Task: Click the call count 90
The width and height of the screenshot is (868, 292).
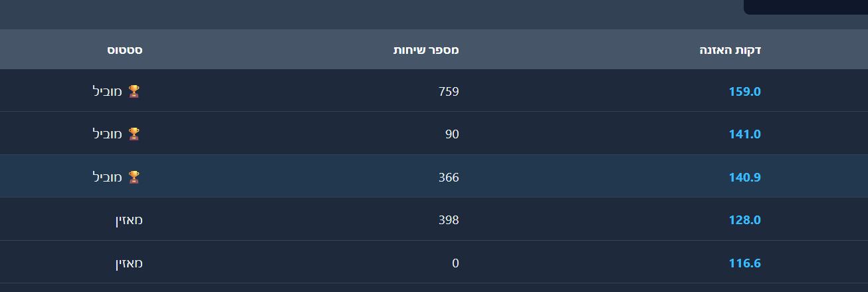Action: pos(452,134)
